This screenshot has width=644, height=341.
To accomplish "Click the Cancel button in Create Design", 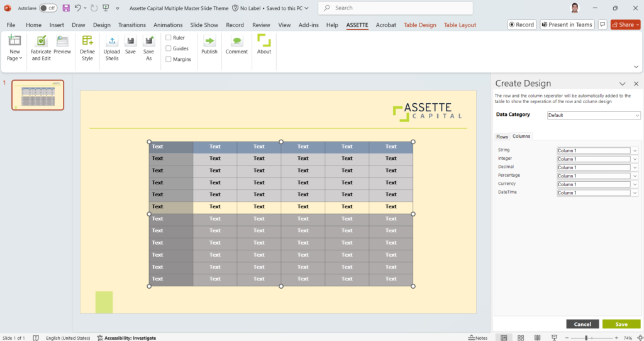I will point(582,324).
